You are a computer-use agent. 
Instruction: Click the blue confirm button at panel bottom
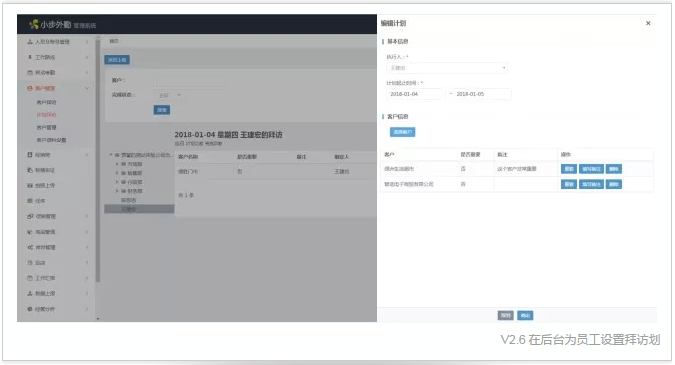click(x=525, y=316)
